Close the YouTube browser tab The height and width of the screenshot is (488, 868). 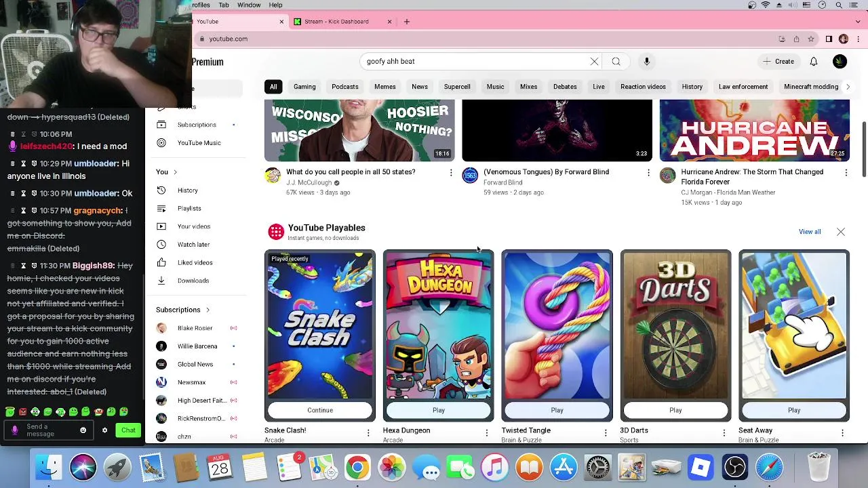[x=281, y=22]
